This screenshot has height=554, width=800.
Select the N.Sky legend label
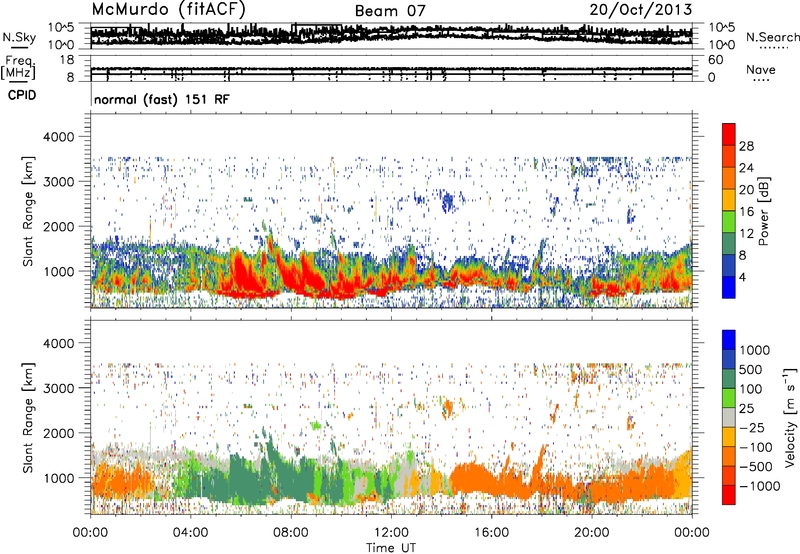coord(19,37)
